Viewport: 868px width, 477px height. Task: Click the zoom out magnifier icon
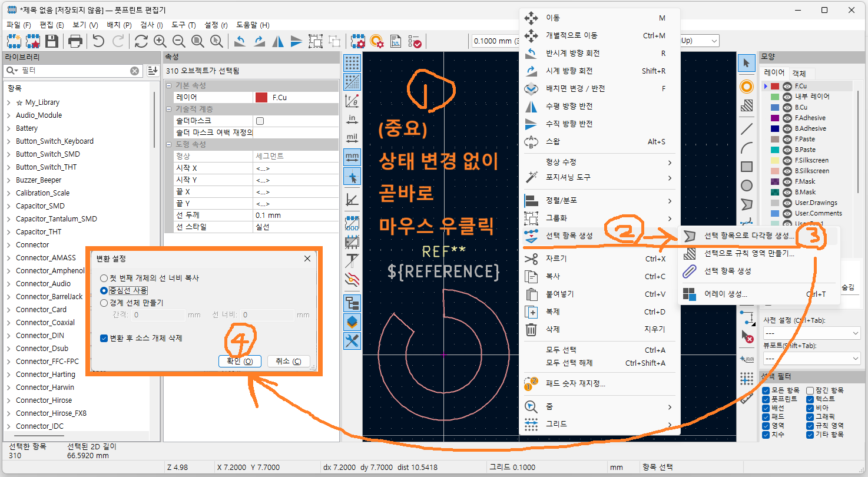coord(178,41)
